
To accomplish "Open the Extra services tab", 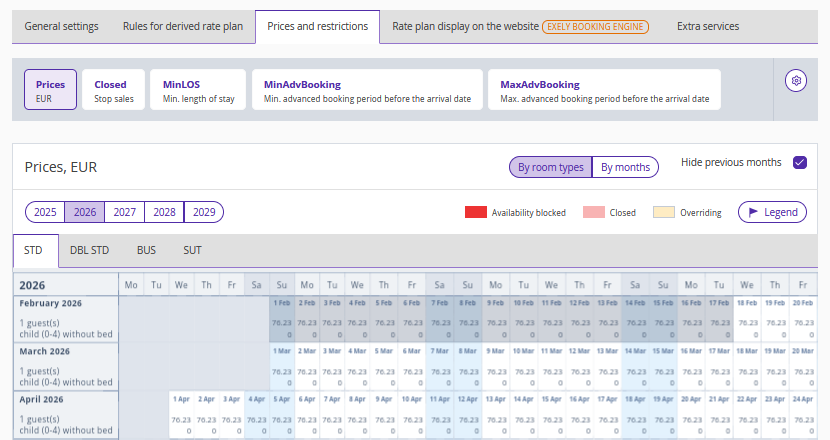I will pyautogui.click(x=707, y=26).
